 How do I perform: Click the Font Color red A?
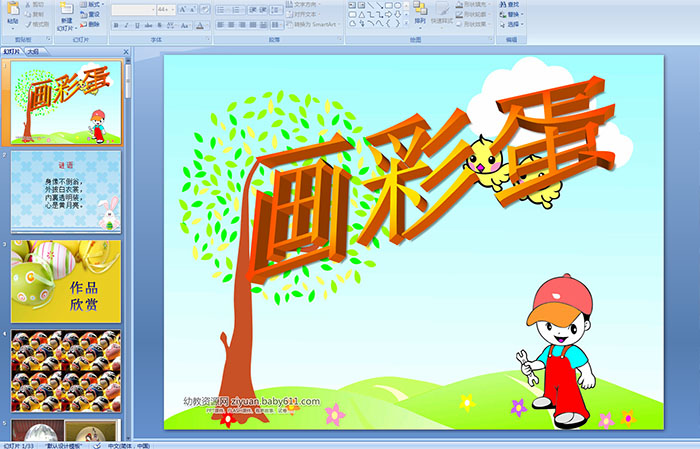(200, 25)
